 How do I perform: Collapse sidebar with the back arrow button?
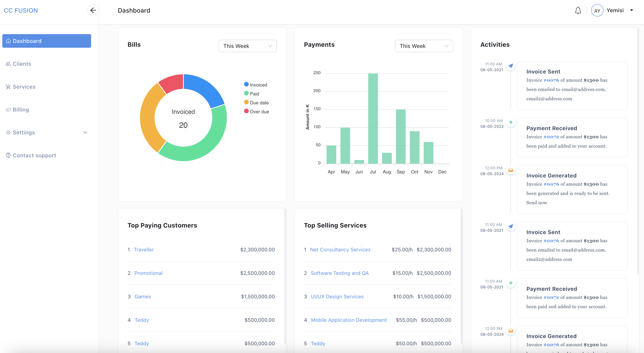coord(93,10)
